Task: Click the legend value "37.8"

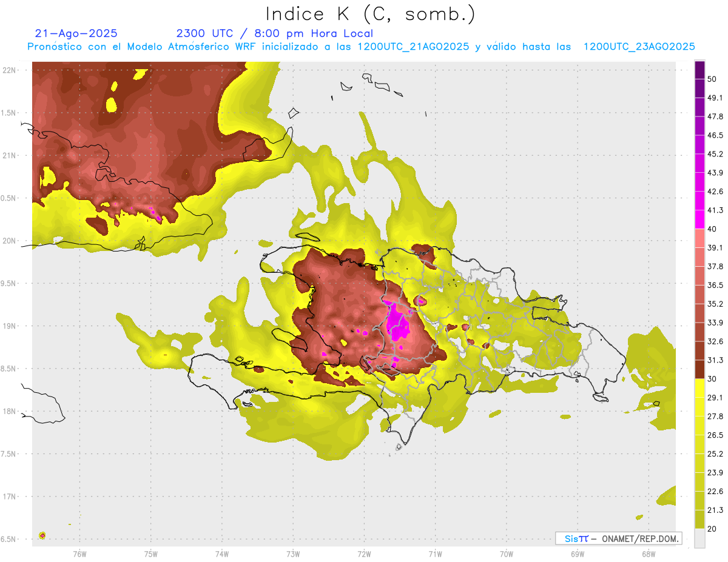Action: 715,266
